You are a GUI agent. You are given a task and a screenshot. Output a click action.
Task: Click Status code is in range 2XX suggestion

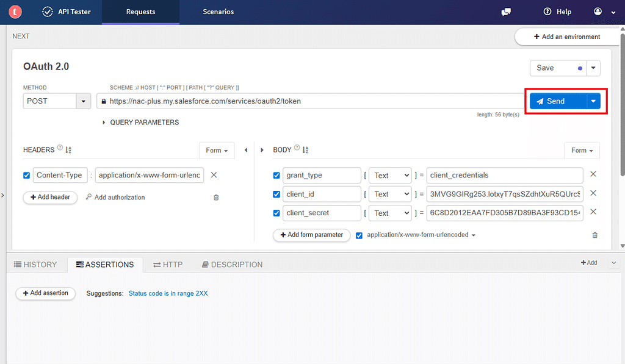coord(168,293)
